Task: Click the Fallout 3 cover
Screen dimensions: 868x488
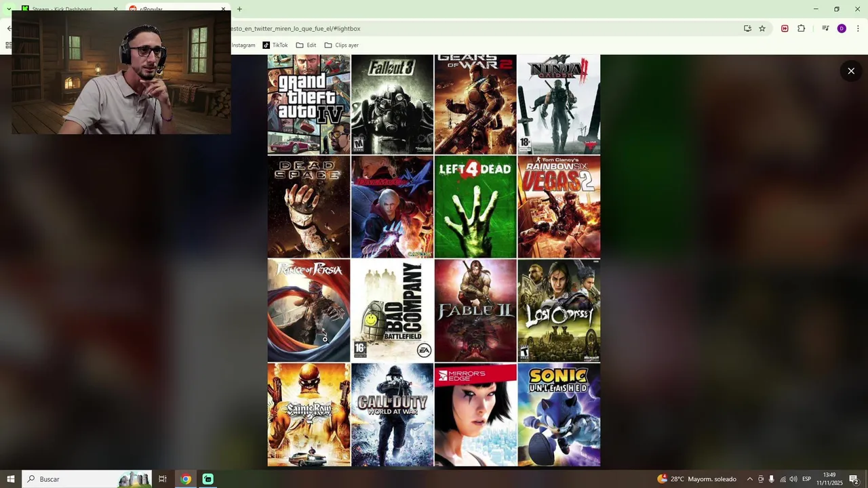Action: tap(392, 104)
